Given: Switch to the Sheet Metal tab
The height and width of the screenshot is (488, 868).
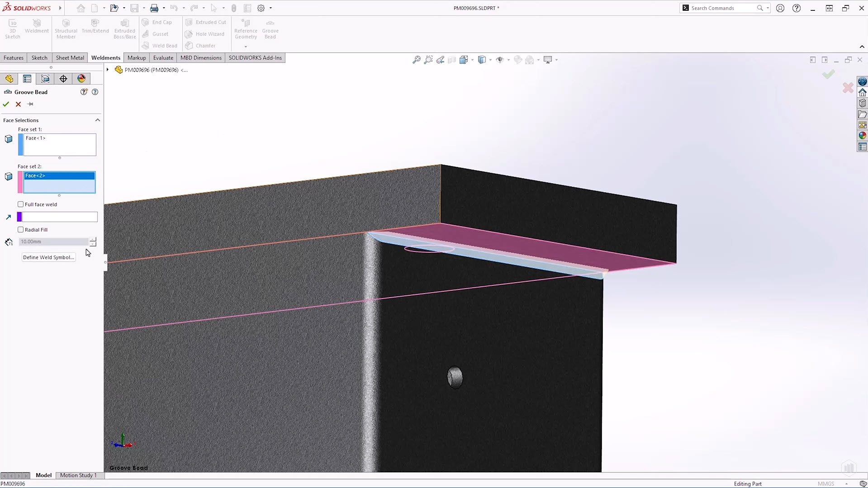Looking at the screenshot, I should (x=70, y=58).
